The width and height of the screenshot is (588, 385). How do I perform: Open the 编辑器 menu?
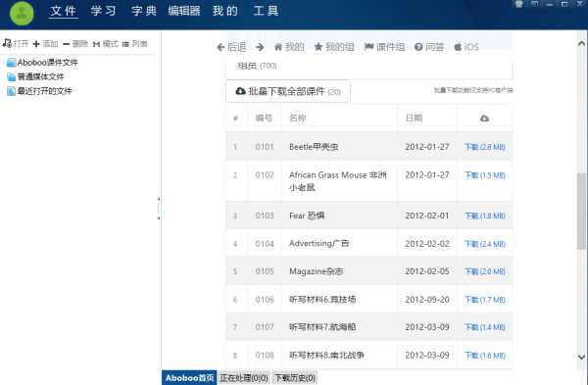click(184, 11)
